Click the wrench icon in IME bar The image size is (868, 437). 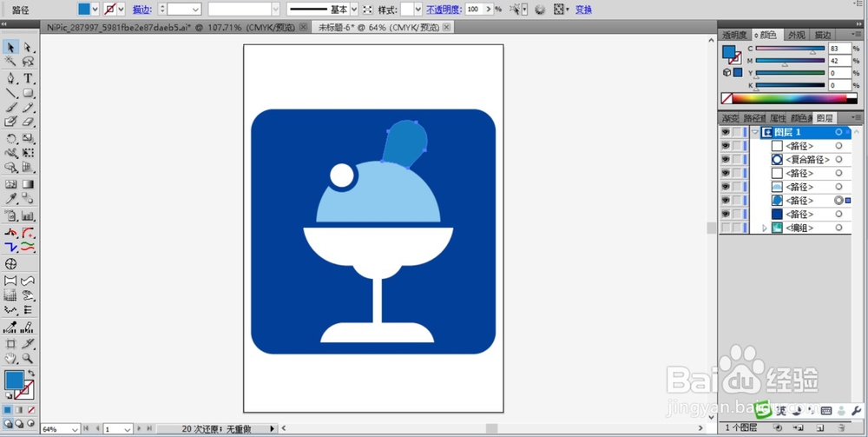[856, 410]
